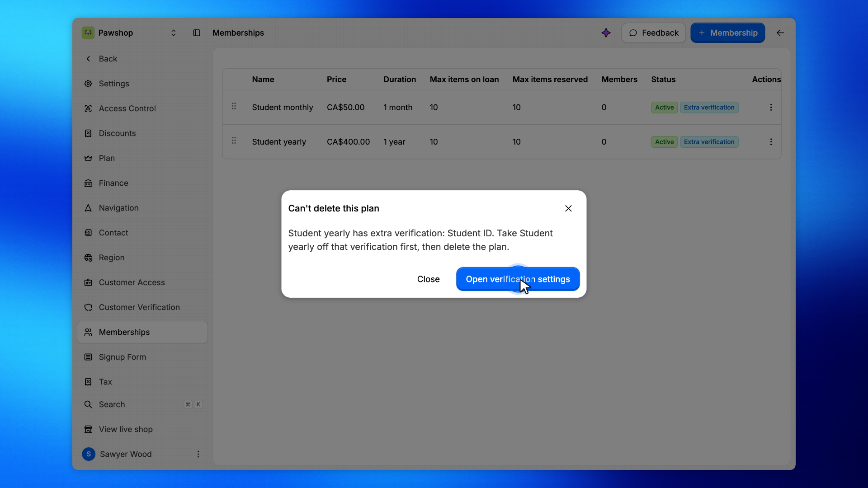Open Discounts in the sidebar
Image resolution: width=868 pixels, height=488 pixels.
click(x=142, y=133)
